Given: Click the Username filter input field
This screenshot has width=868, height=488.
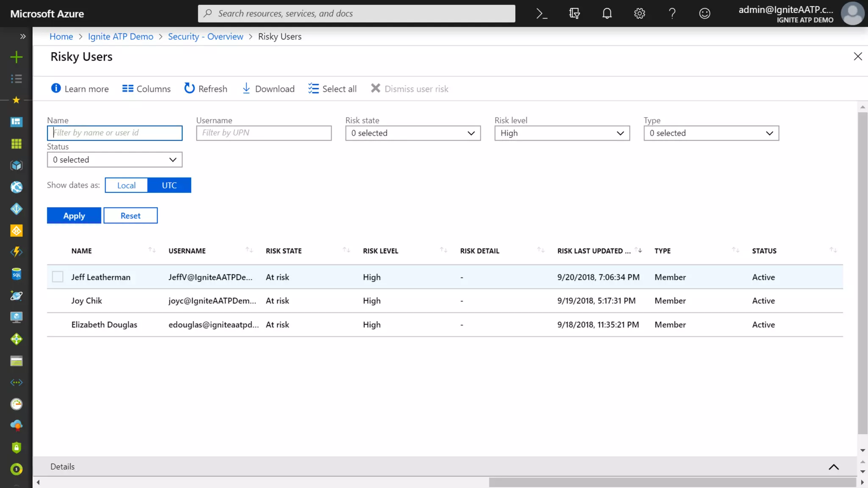Looking at the screenshot, I should 264,133.
